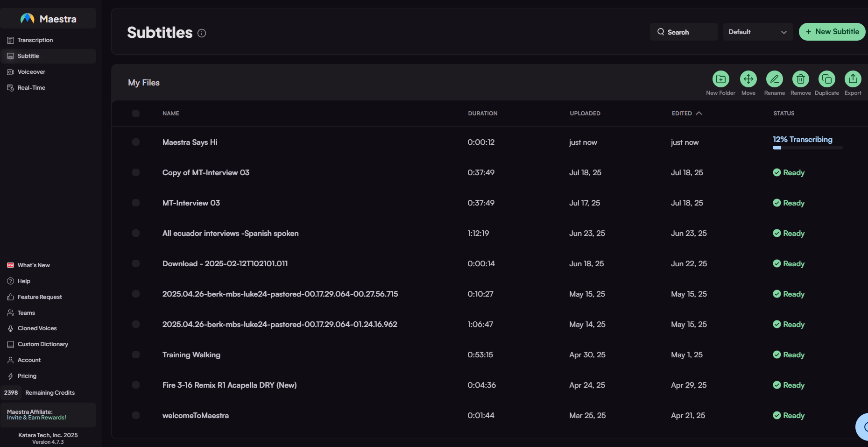Tick the checkbox for Training Walking
Viewport: 868px width, 447px height.
coord(136,355)
